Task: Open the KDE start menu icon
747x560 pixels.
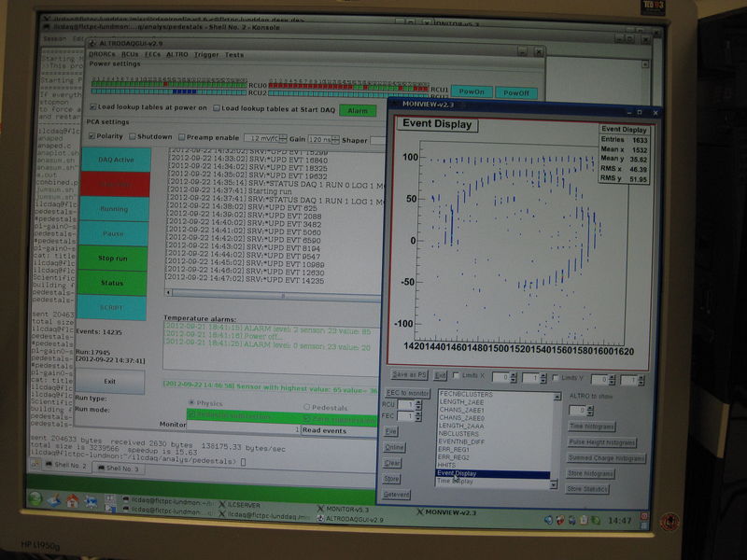Action: click(35, 498)
